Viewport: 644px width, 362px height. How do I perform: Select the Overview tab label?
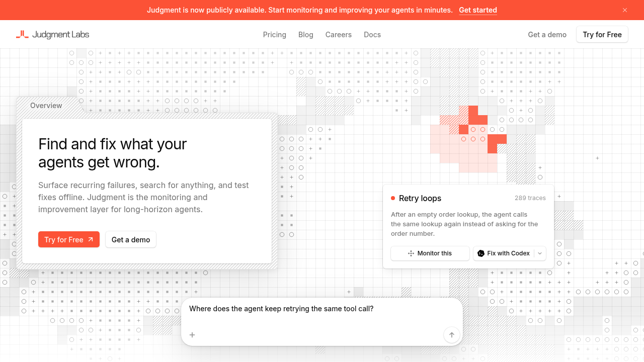coord(46,106)
